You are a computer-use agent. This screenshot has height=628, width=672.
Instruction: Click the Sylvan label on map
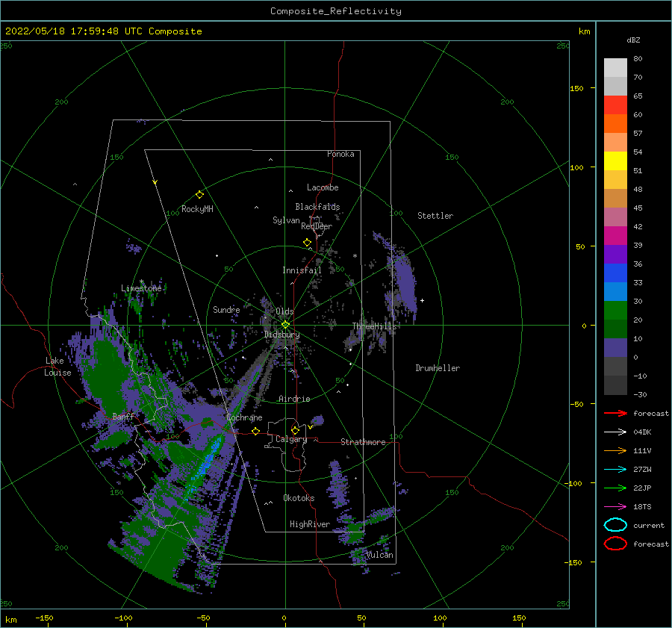coord(286,220)
